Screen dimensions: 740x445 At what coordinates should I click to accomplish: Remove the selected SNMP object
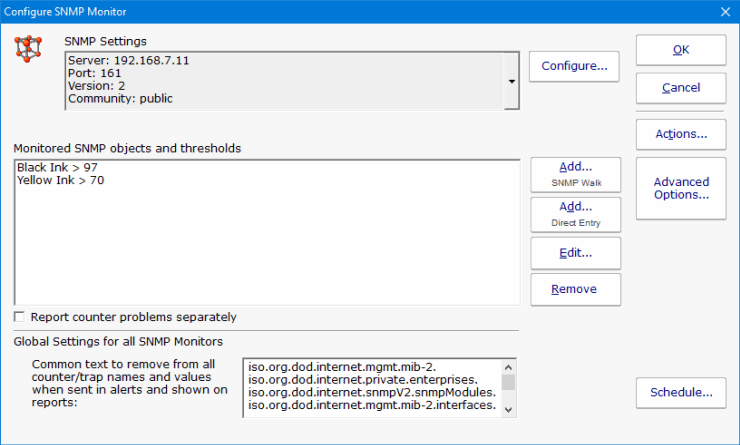[575, 289]
